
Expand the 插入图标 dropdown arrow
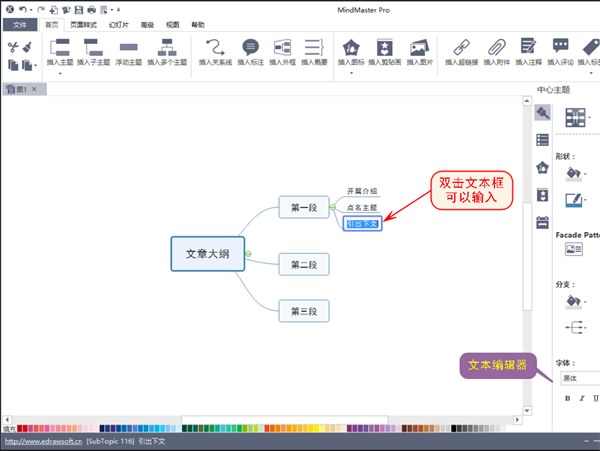[x=351, y=73]
